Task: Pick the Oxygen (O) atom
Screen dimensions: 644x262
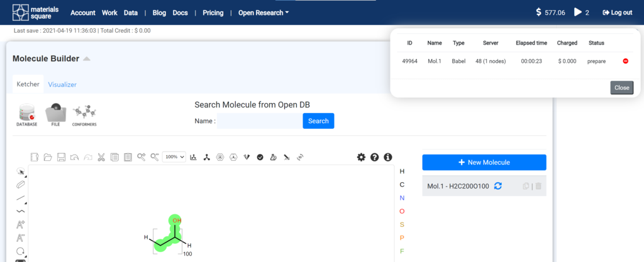Action: click(402, 211)
